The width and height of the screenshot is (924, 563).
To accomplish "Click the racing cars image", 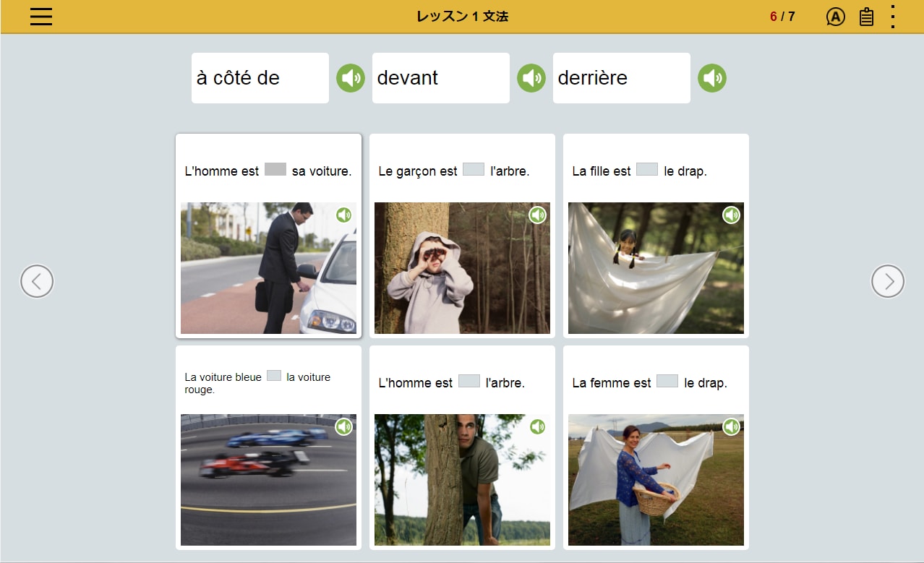I will [x=268, y=480].
